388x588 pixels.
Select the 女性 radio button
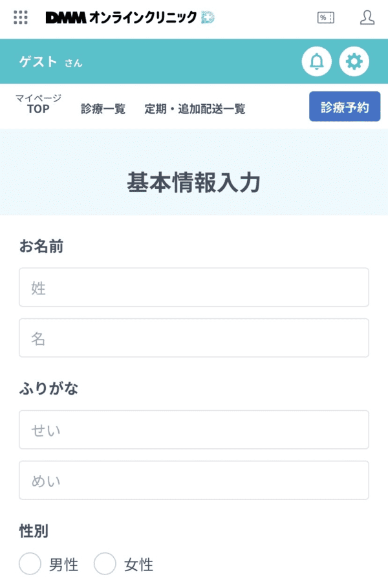point(105,564)
